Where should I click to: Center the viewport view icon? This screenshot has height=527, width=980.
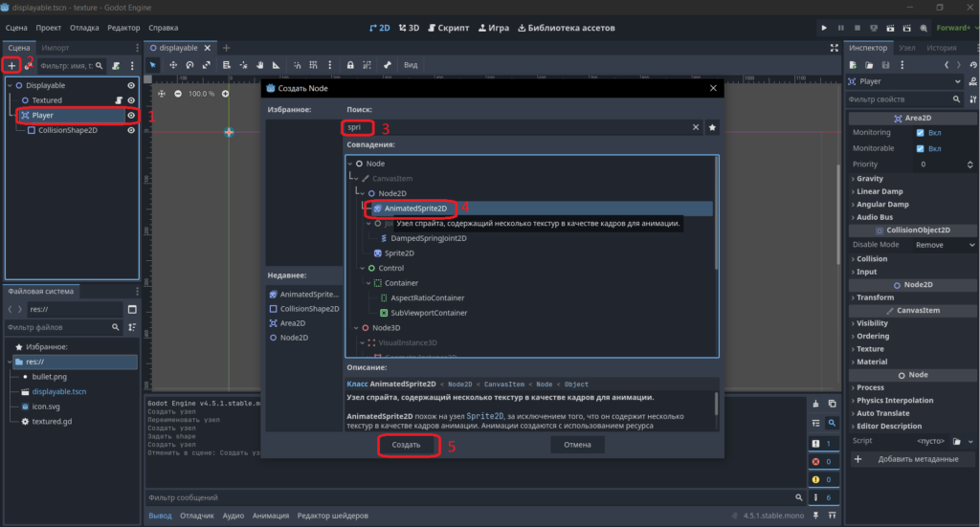[162, 94]
